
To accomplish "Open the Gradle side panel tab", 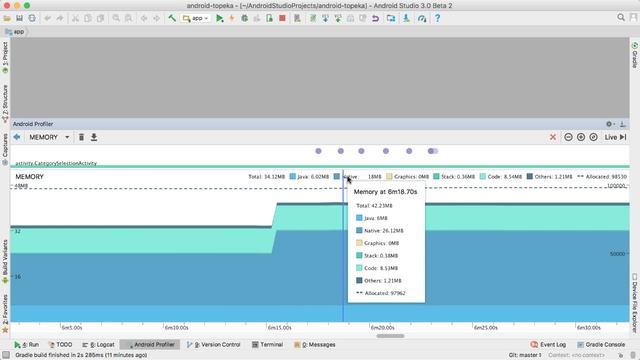I will coord(635,55).
